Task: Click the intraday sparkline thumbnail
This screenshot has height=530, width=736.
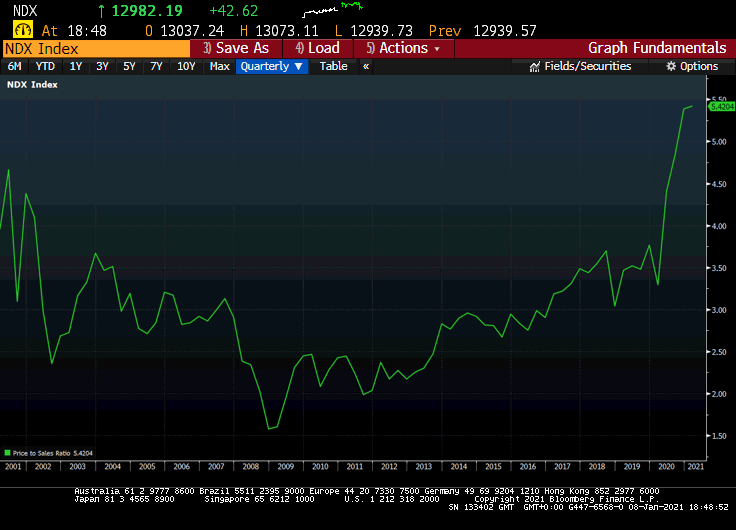Action: point(332,9)
